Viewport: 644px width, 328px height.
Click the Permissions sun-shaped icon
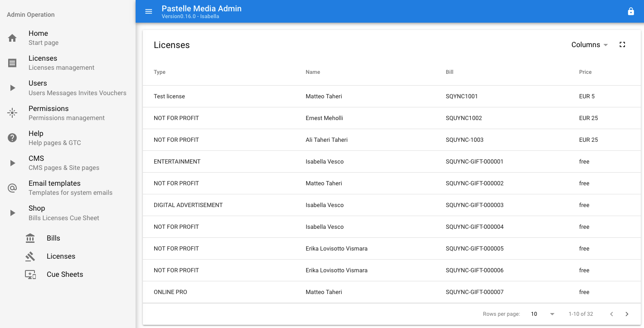(12, 113)
